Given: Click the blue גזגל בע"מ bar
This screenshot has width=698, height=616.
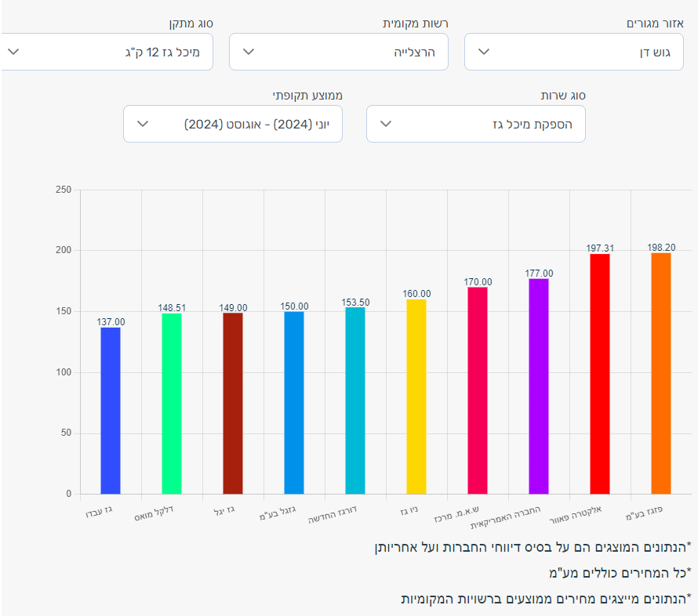Looking at the screenshot, I should [294, 403].
